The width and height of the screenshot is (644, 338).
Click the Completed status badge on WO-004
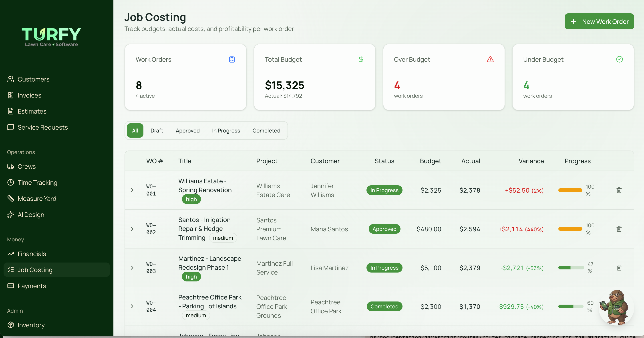coord(384,306)
